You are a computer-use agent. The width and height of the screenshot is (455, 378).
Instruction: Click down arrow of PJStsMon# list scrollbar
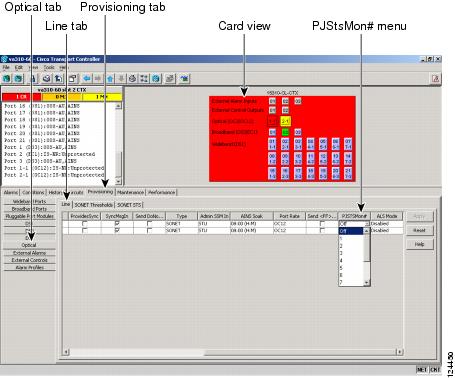click(x=366, y=283)
